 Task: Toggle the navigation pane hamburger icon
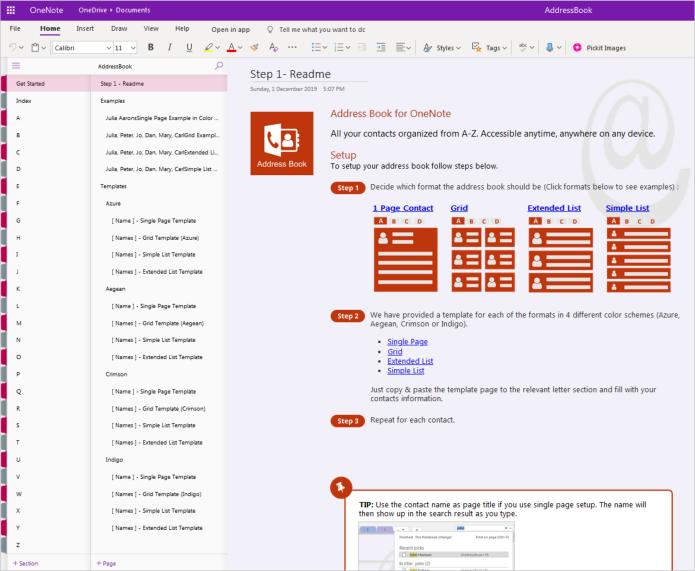16,66
